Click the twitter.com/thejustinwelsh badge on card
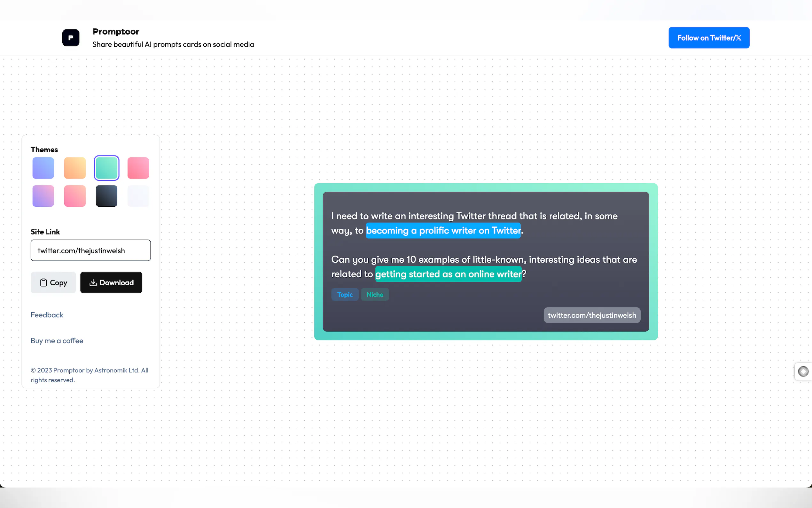812x508 pixels. 592,315
